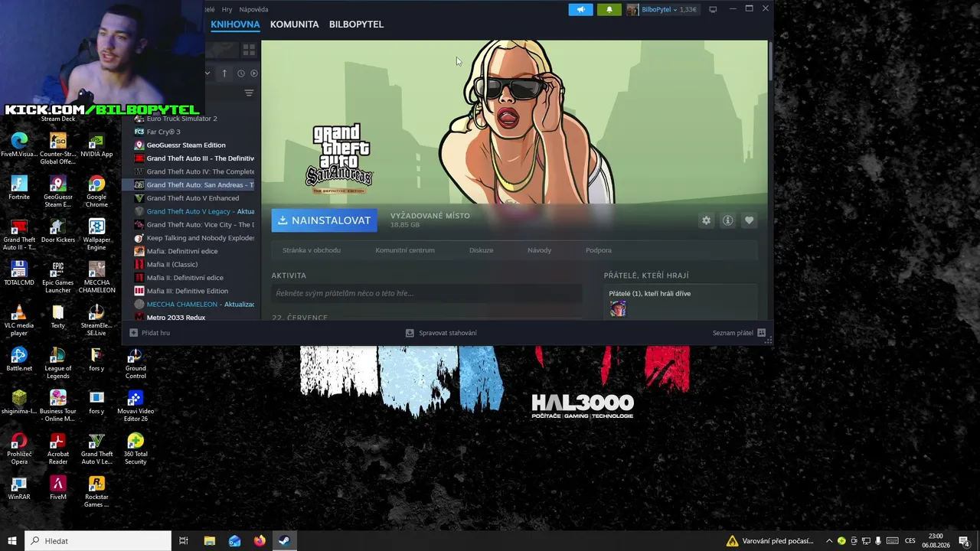Launch League of Legends shortcut
Screen dimensions: 980x551
point(57,364)
